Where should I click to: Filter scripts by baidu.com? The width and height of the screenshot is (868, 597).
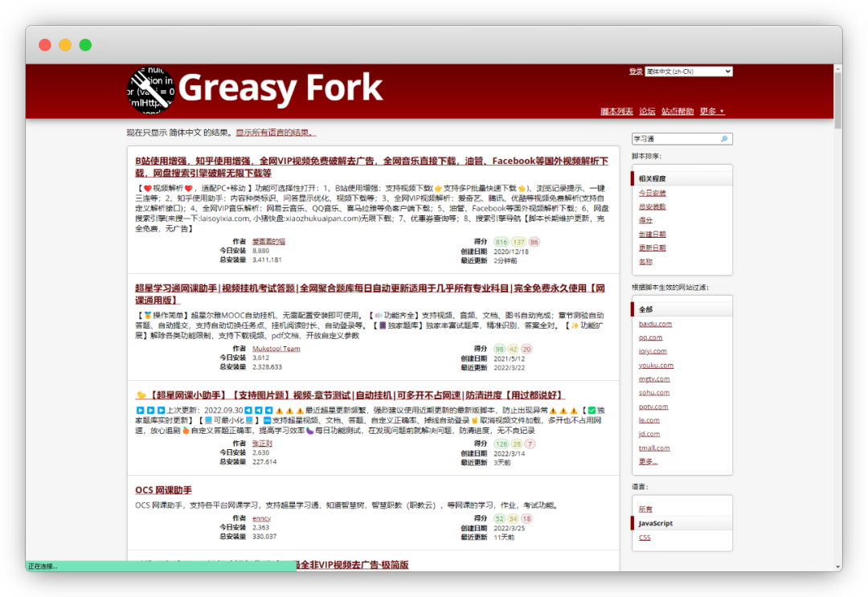(x=656, y=324)
